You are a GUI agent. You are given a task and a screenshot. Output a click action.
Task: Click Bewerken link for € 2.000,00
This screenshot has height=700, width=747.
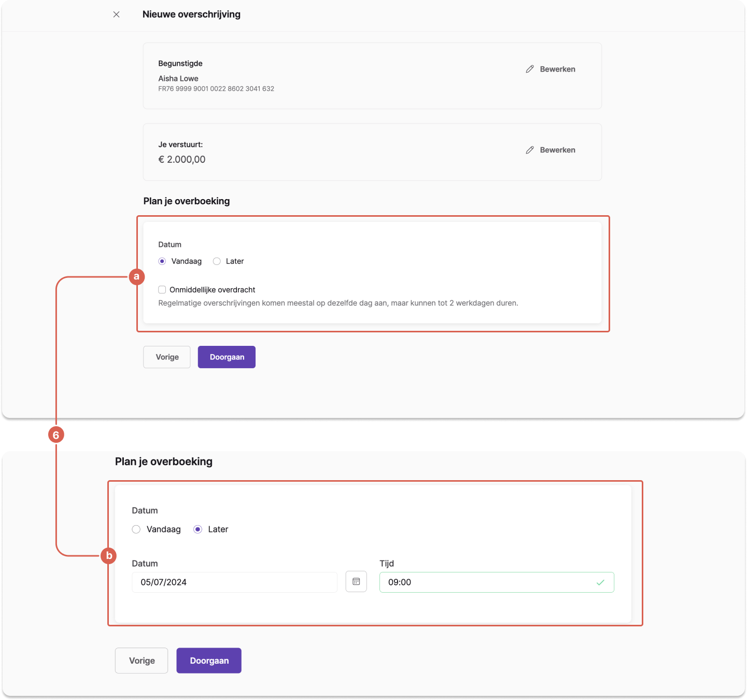558,150
